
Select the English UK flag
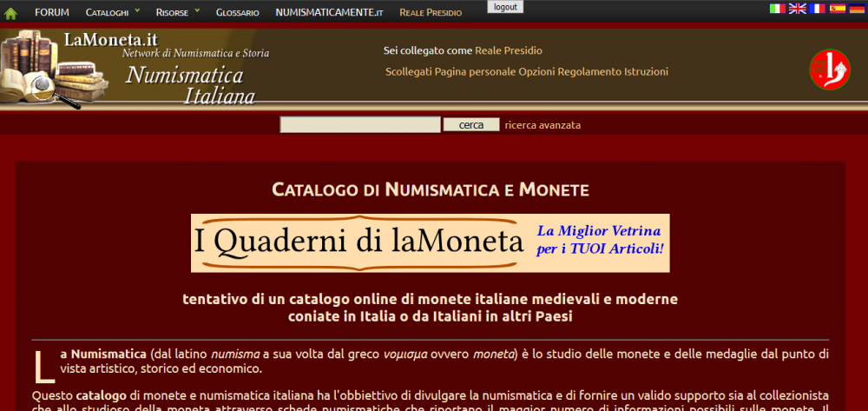pos(797,9)
